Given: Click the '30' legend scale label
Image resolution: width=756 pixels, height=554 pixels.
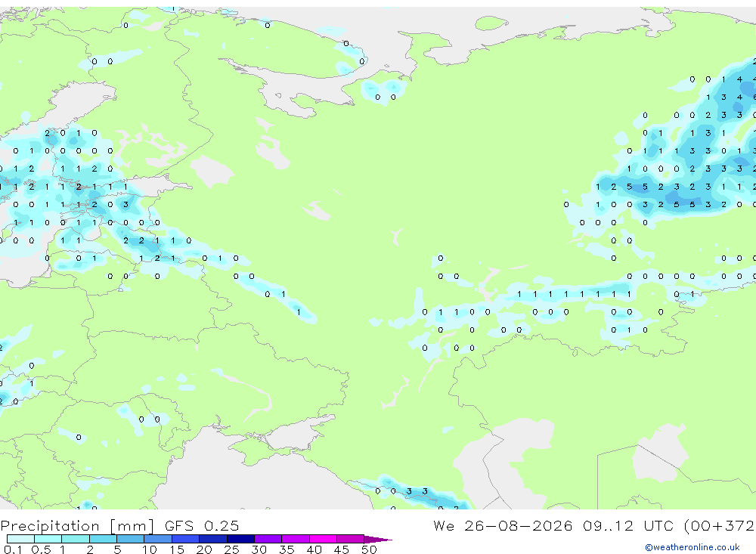Looking at the screenshot, I should pyautogui.click(x=259, y=549).
